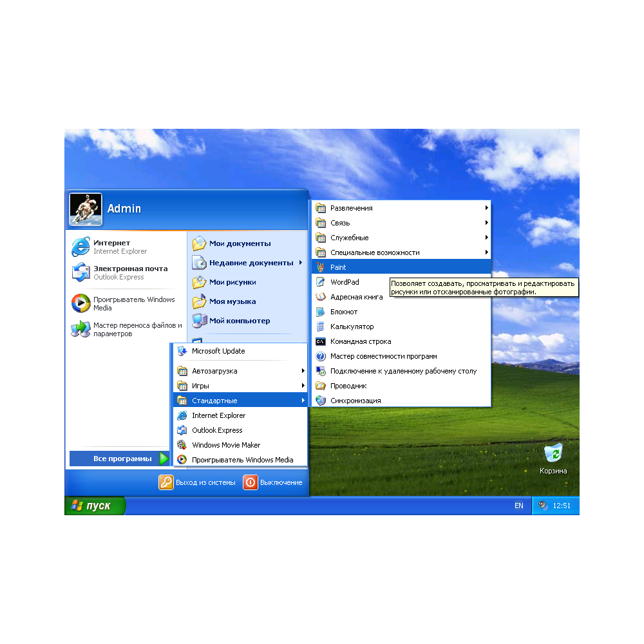The height and width of the screenshot is (644, 644).
Task: Click the Windows Movie Maker icon
Action: 182,445
